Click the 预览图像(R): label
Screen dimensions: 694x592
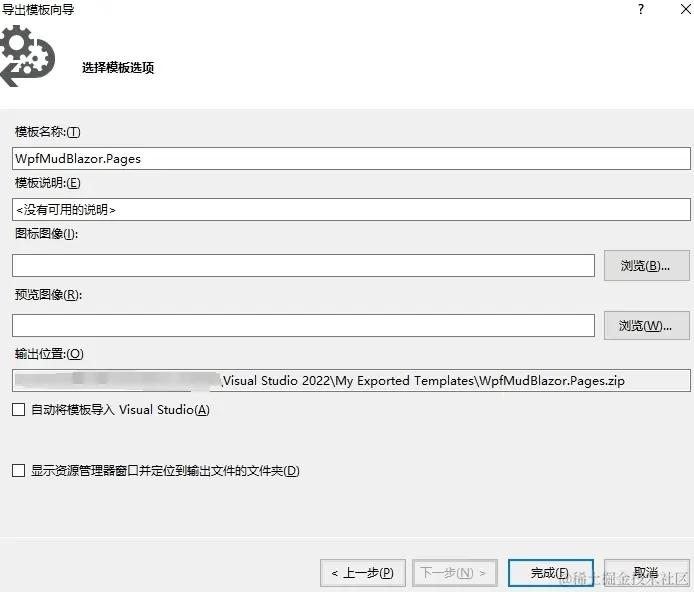click(x=48, y=295)
